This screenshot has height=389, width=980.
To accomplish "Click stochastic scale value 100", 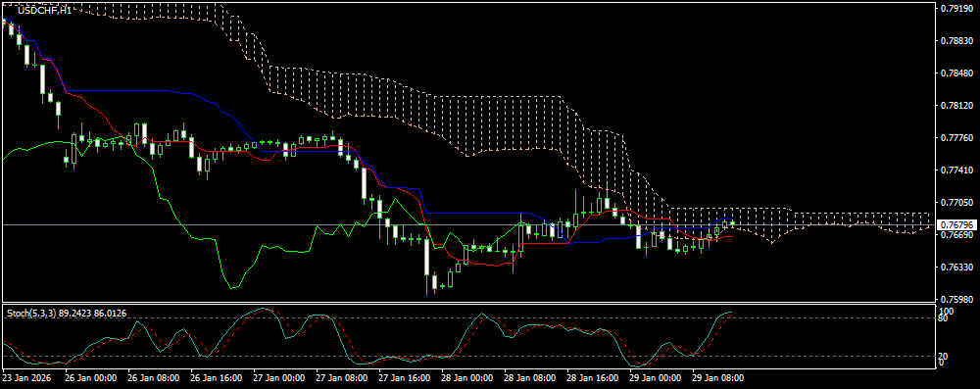I will (947, 311).
